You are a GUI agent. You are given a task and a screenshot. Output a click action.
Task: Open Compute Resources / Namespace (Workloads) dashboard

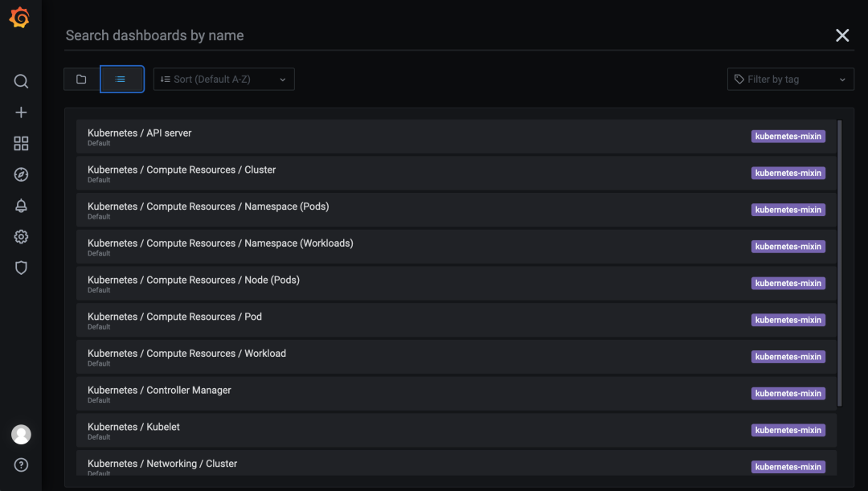(457, 247)
